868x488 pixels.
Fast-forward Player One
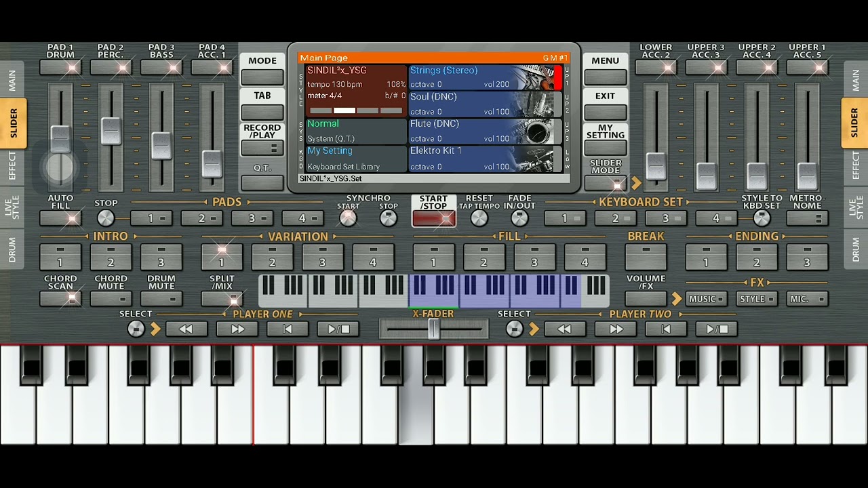click(237, 329)
